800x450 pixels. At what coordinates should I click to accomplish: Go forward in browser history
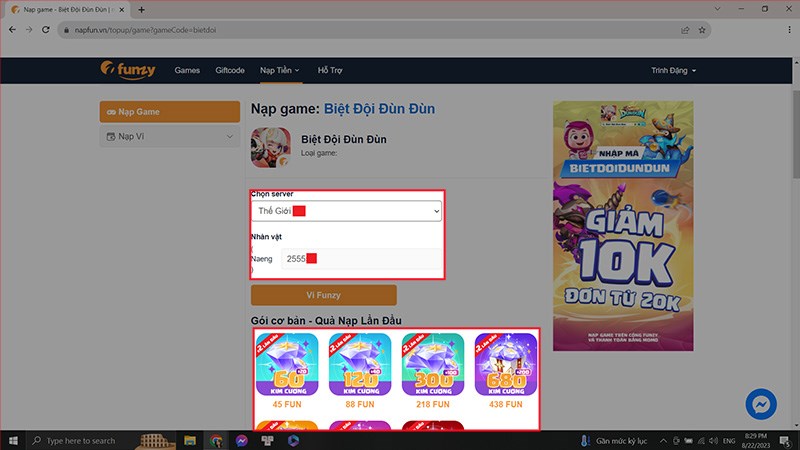pyautogui.click(x=29, y=30)
